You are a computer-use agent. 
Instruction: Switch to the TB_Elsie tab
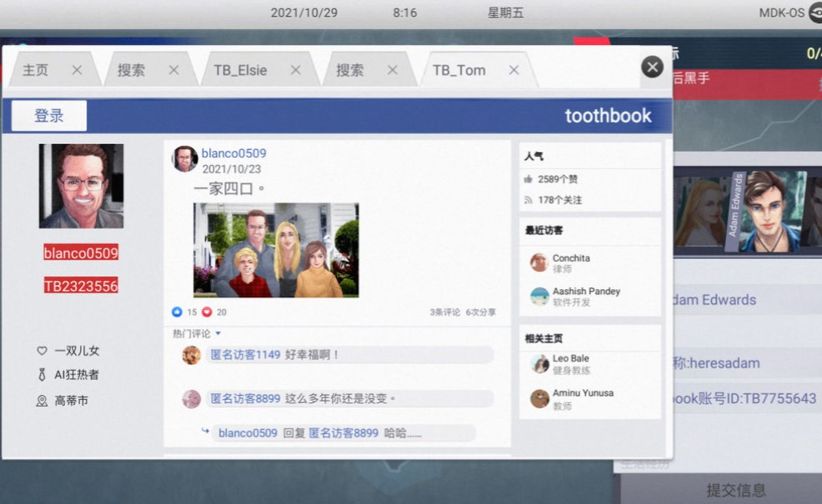(240, 70)
